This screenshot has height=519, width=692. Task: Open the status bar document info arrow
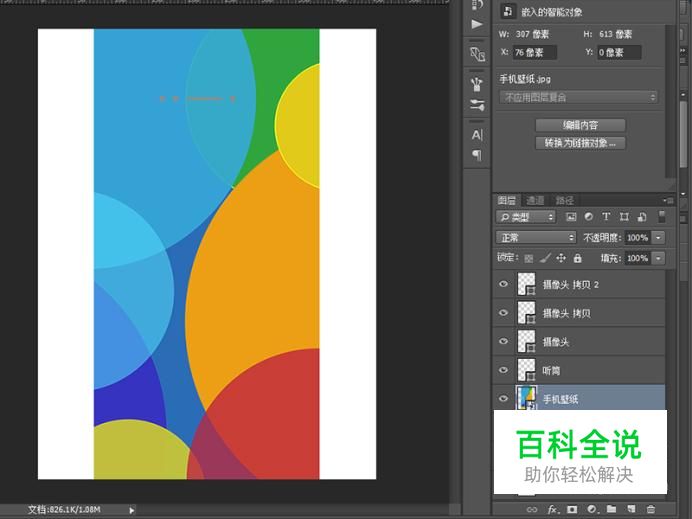tap(132, 510)
